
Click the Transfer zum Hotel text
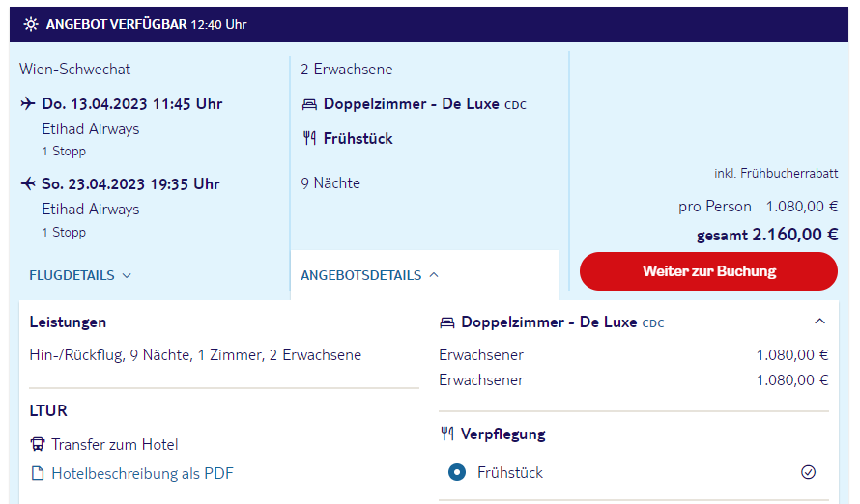(115, 444)
